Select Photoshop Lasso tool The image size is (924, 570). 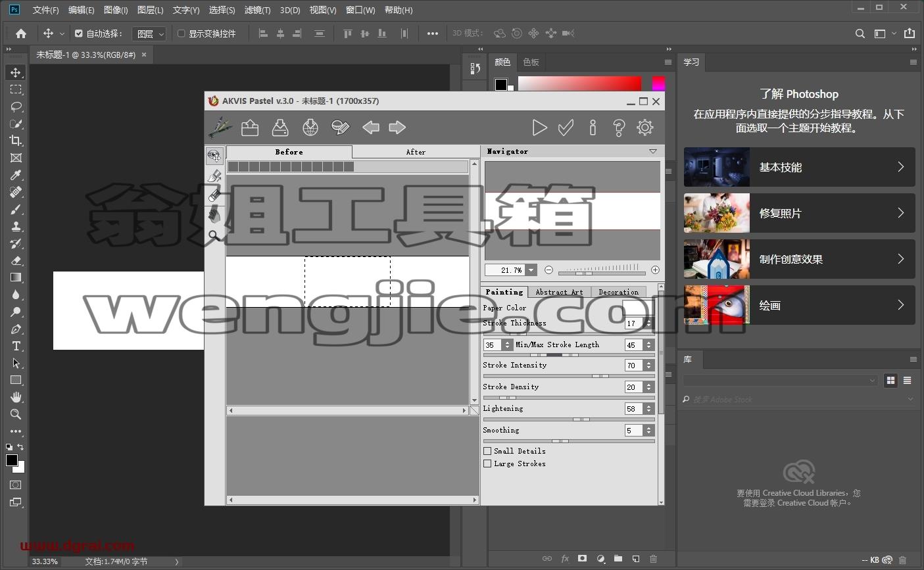[16, 107]
